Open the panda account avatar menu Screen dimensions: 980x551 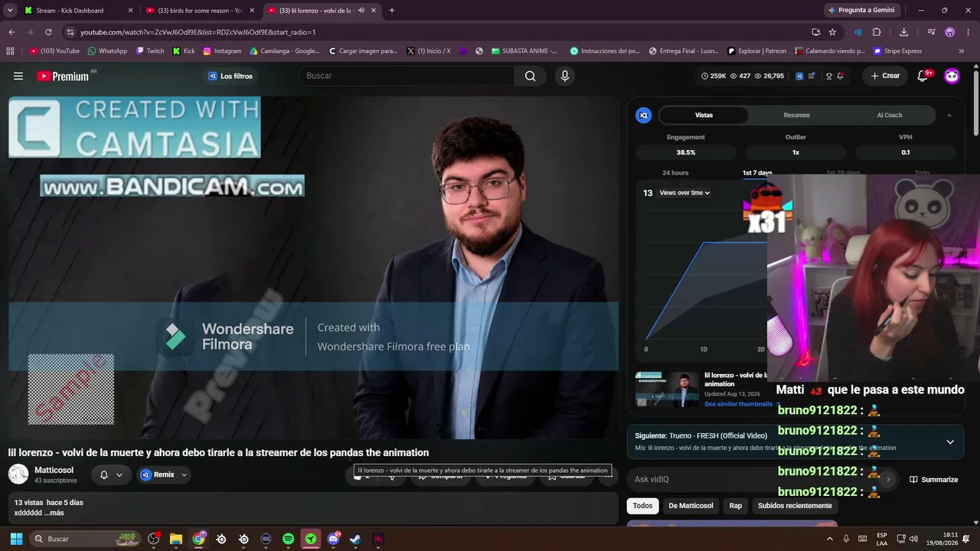(x=952, y=76)
